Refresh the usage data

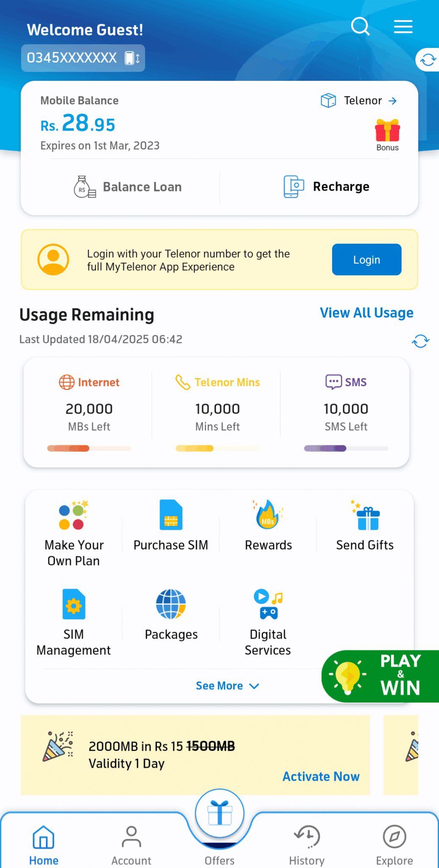(x=420, y=340)
